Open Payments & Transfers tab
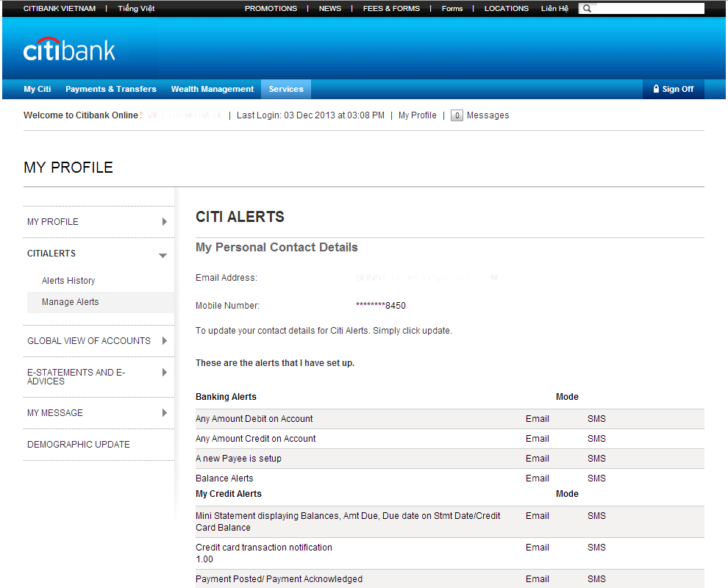 tap(111, 89)
